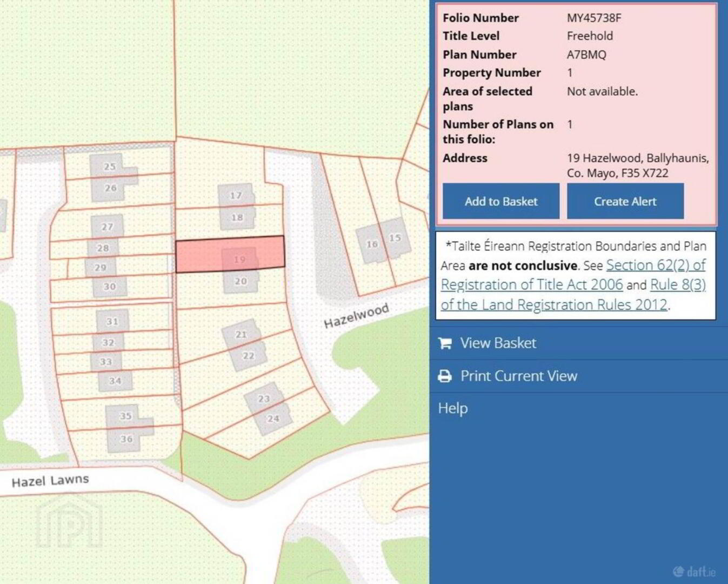Select plot 22 on the map
This screenshot has height=584, width=728.
point(249,355)
